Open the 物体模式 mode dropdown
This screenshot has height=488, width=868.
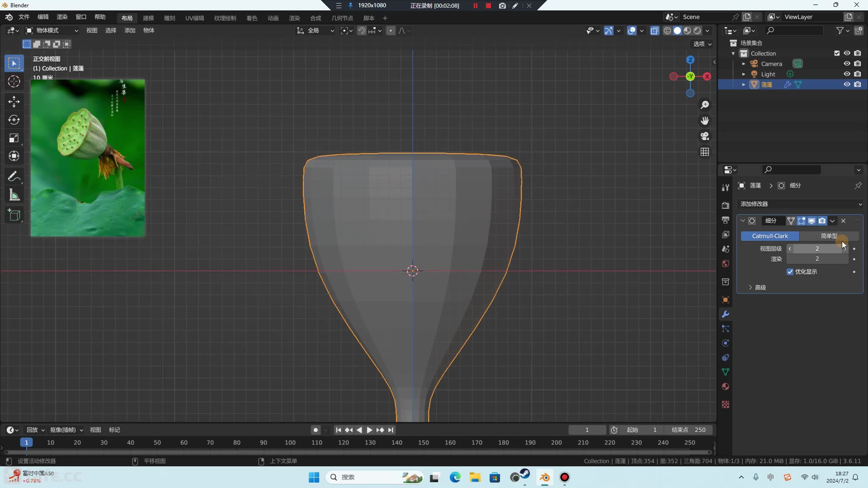pyautogui.click(x=52, y=31)
